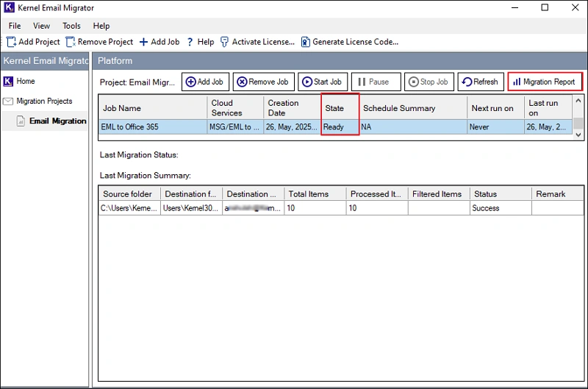Click the Next run on column header
Screen dimensions: 588x389
[495, 108]
